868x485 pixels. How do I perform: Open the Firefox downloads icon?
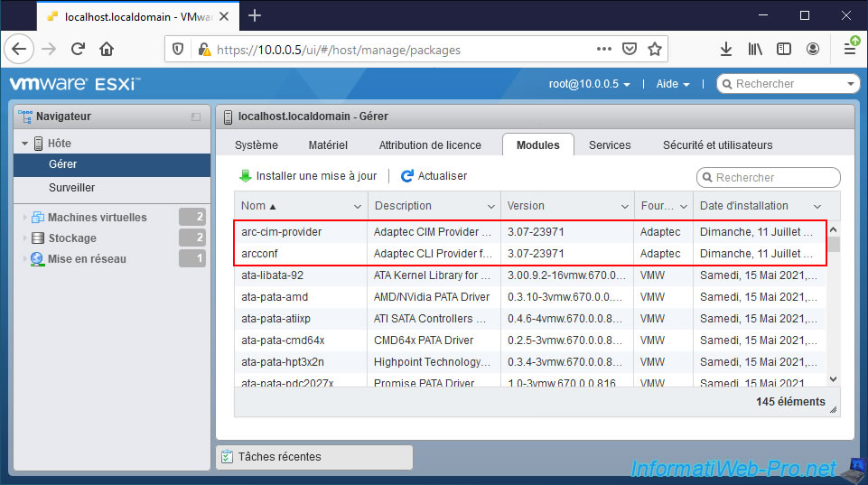point(725,49)
